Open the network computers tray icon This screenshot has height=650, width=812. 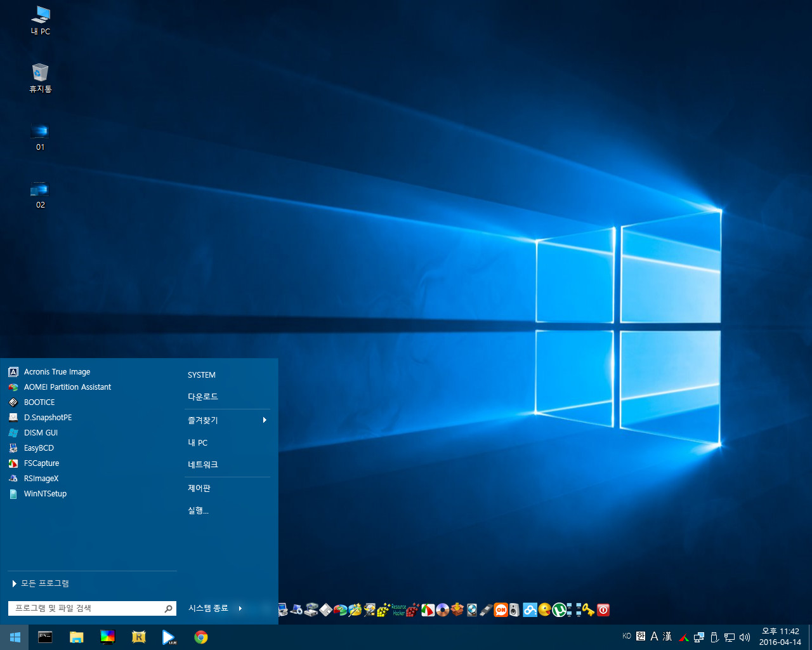(699, 637)
